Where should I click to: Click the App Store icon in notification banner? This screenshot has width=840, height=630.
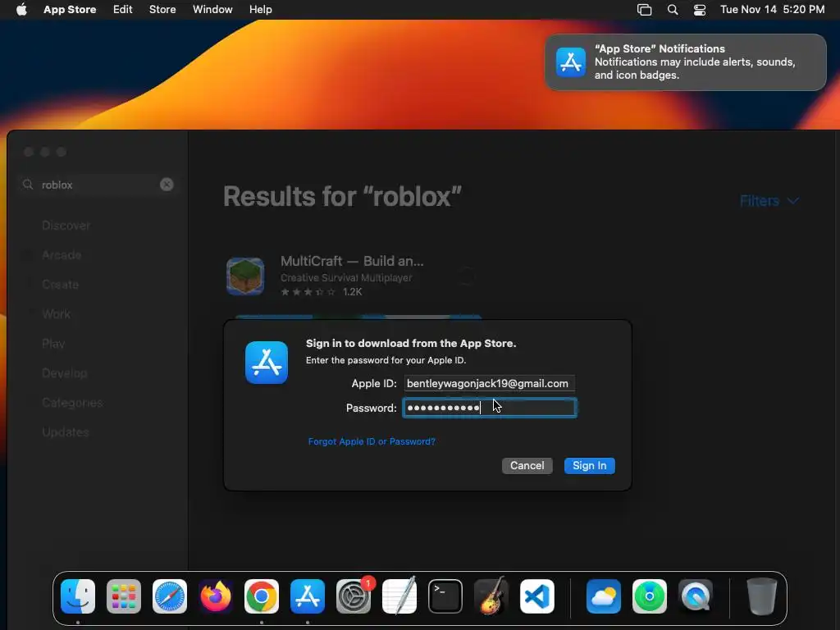pos(571,62)
